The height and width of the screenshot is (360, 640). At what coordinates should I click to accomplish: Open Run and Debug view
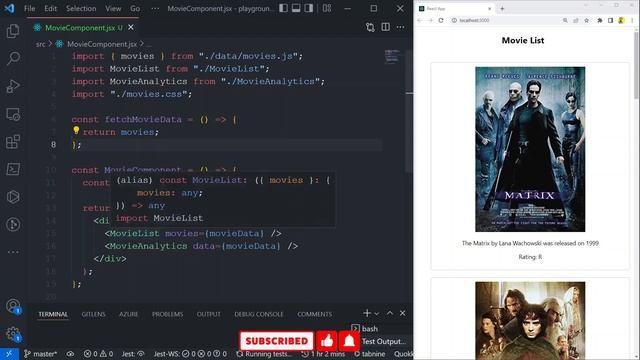click(13, 86)
